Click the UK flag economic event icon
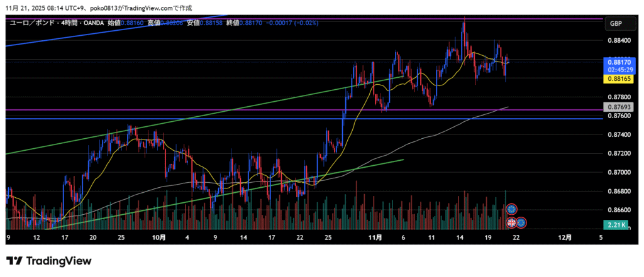644x277 pixels. pyautogui.click(x=511, y=222)
